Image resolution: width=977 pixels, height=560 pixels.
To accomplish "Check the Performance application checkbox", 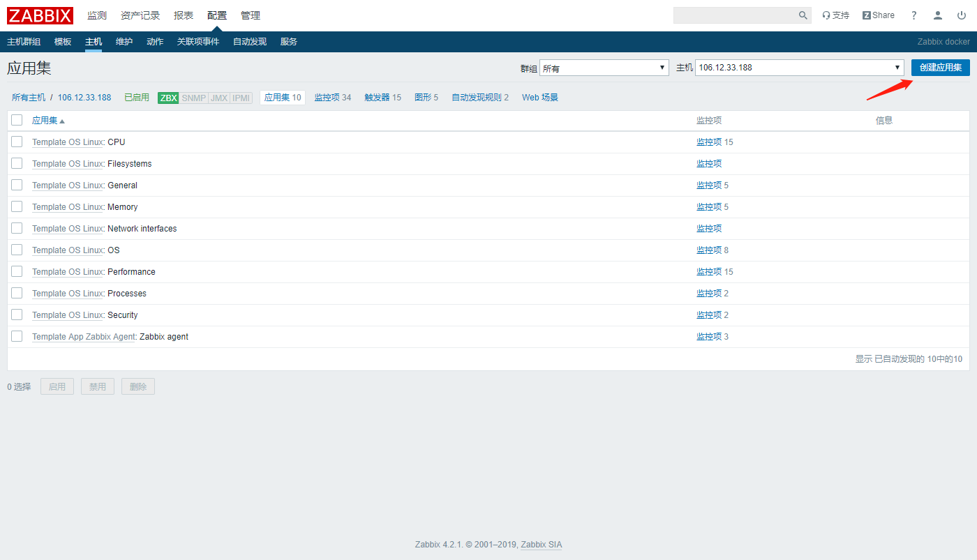I will (x=17, y=271).
